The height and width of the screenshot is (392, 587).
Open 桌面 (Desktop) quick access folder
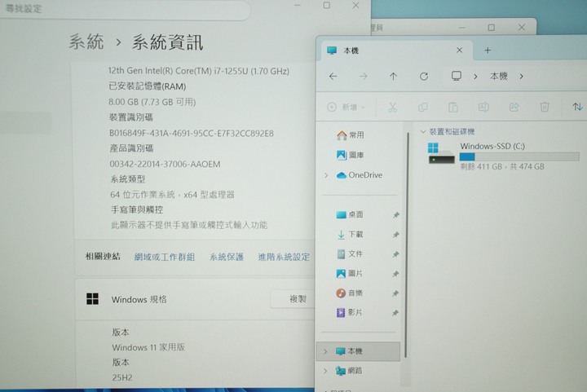[350, 214]
